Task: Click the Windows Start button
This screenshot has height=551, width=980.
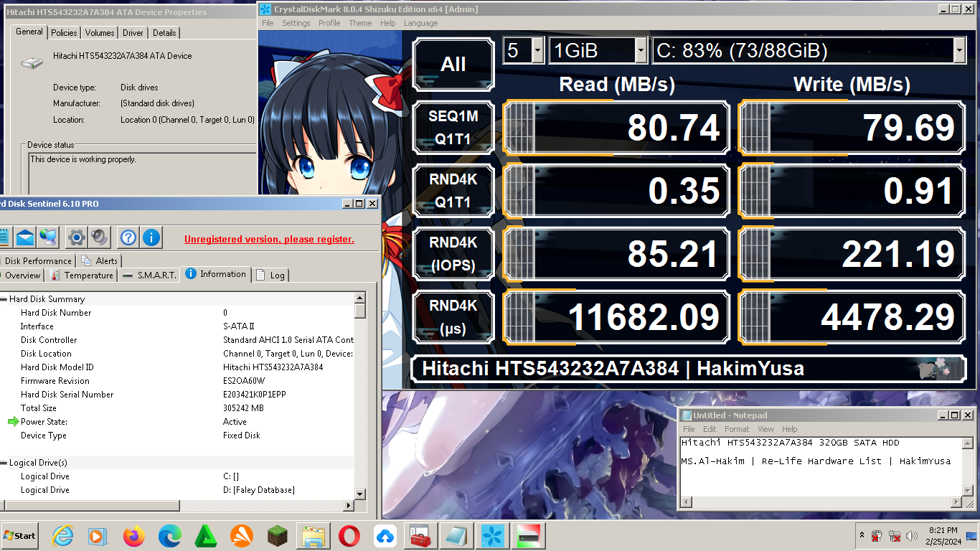Action: [19, 536]
